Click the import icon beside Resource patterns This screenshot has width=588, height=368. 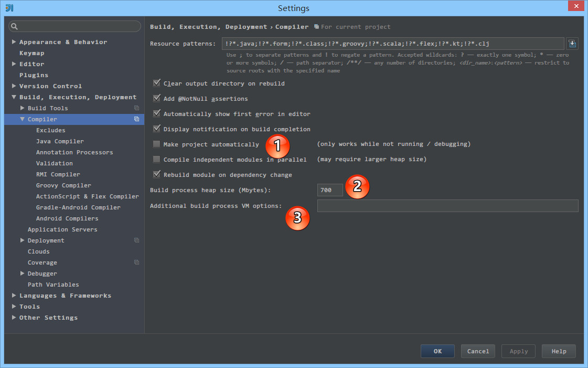point(572,44)
